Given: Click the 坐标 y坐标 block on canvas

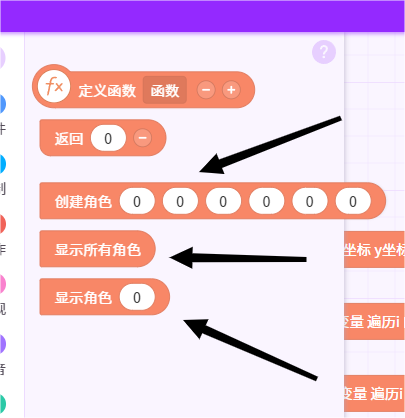Looking at the screenshot, I should [374, 249].
